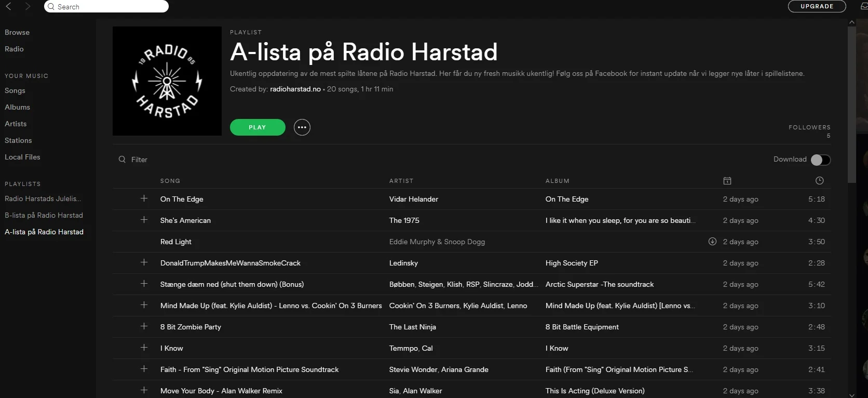This screenshot has height=398, width=868.
Task: Go back with the left arrow
Action: click(8, 6)
